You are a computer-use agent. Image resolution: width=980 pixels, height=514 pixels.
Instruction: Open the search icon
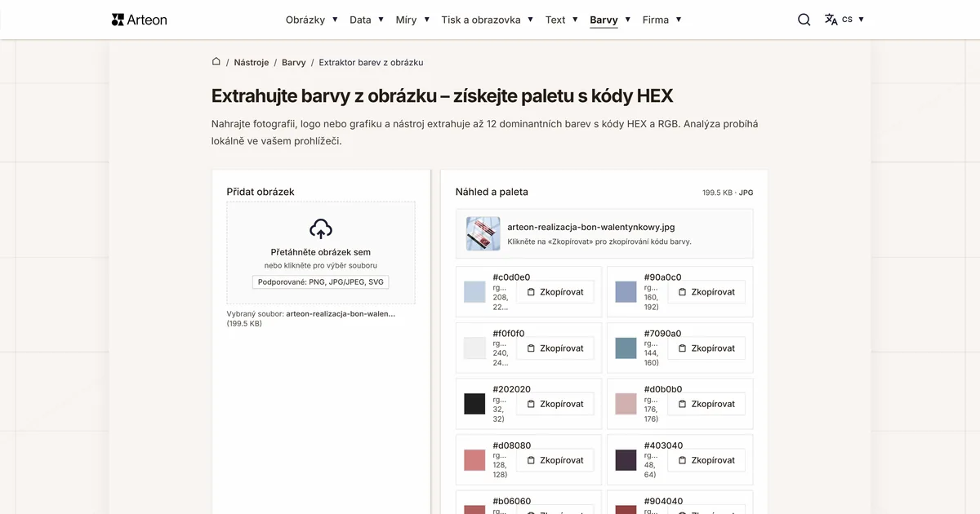(804, 20)
